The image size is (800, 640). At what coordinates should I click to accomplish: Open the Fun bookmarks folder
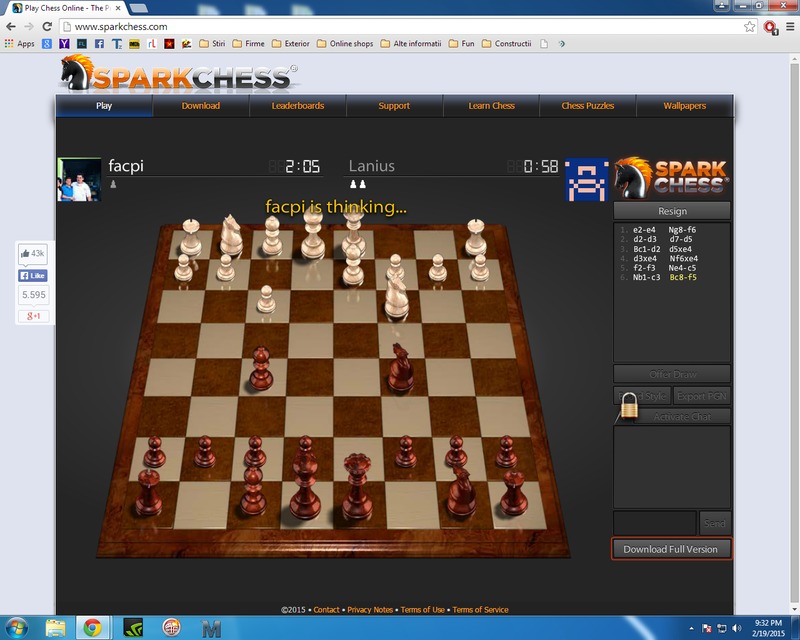pos(462,44)
